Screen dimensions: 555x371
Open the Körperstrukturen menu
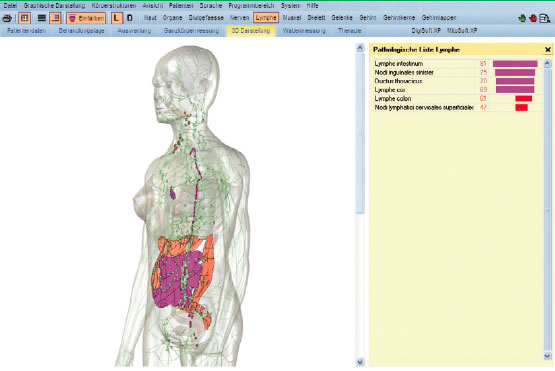pos(114,6)
